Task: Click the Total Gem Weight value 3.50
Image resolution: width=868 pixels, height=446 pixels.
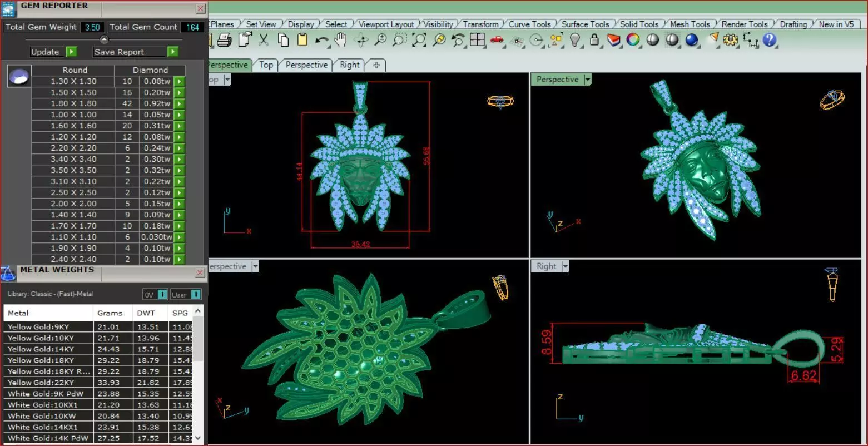Action: (92, 27)
